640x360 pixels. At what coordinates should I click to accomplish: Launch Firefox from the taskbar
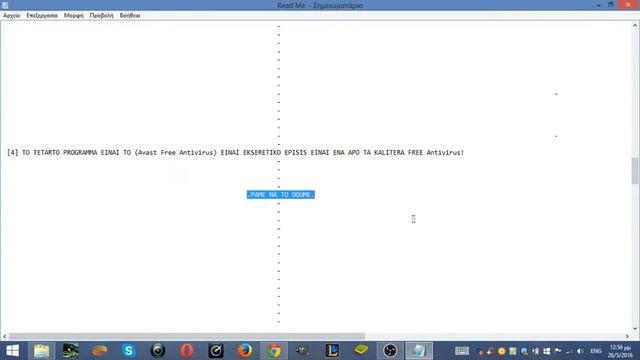coord(245,351)
